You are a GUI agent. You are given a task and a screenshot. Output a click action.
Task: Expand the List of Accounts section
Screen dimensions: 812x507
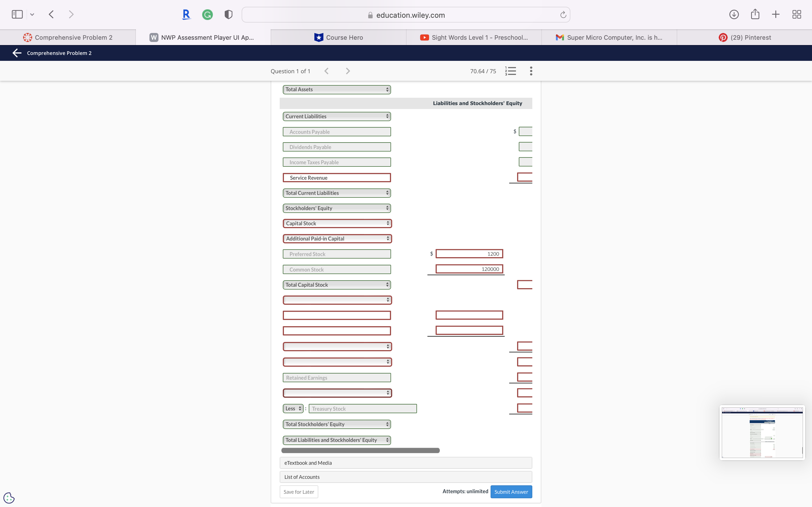(x=406, y=477)
